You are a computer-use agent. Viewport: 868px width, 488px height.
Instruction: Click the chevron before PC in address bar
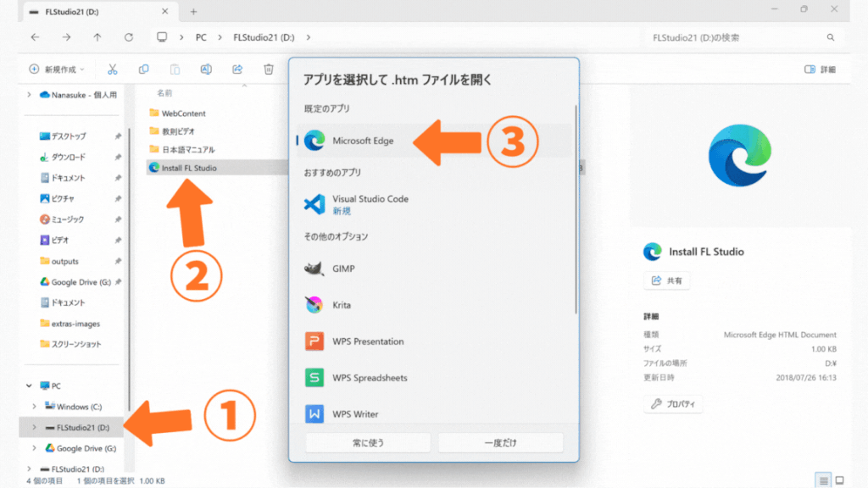pos(181,37)
